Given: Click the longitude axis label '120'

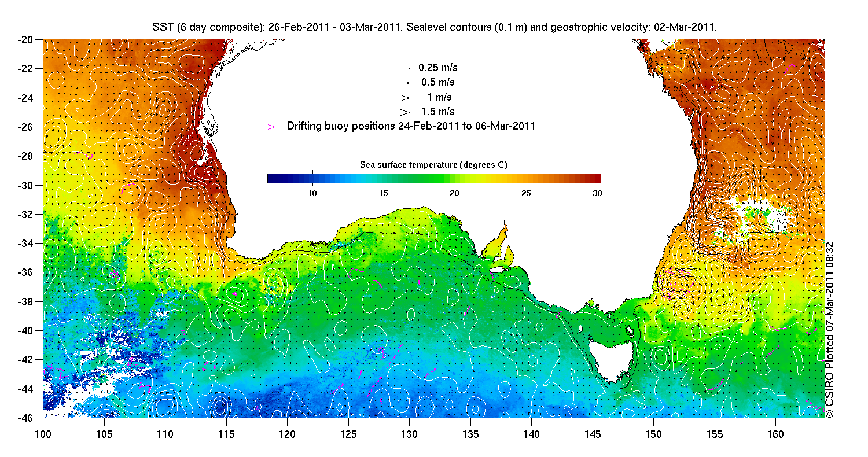Looking at the screenshot, I should tap(287, 434).
